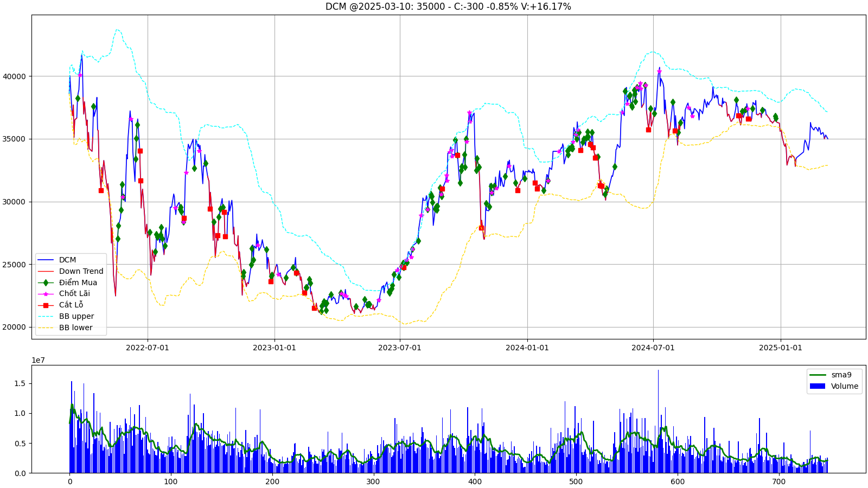Click the 0.5 volume axis label
The image size is (868, 488).
20,444
